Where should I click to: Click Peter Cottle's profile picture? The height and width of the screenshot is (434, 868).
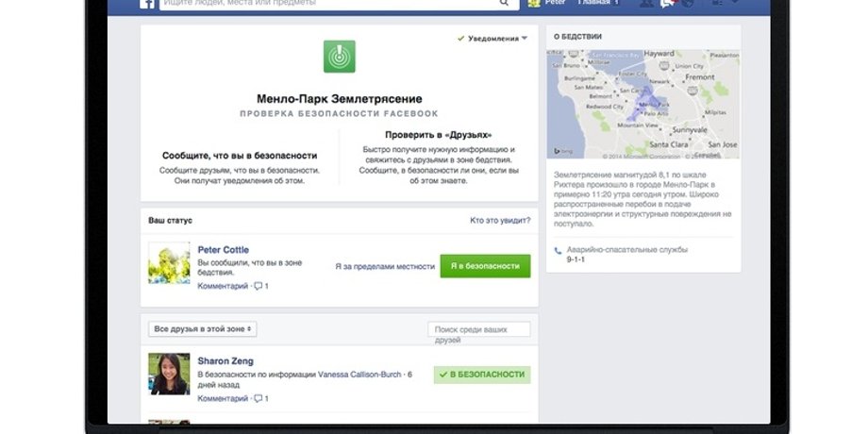[x=169, y=263]
